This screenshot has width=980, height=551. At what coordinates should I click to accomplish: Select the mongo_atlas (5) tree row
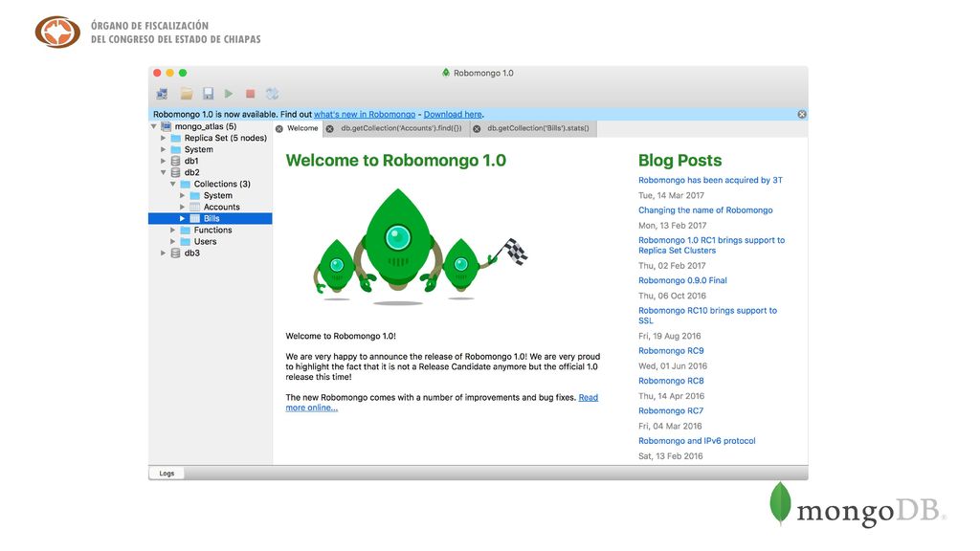(210, 126)
